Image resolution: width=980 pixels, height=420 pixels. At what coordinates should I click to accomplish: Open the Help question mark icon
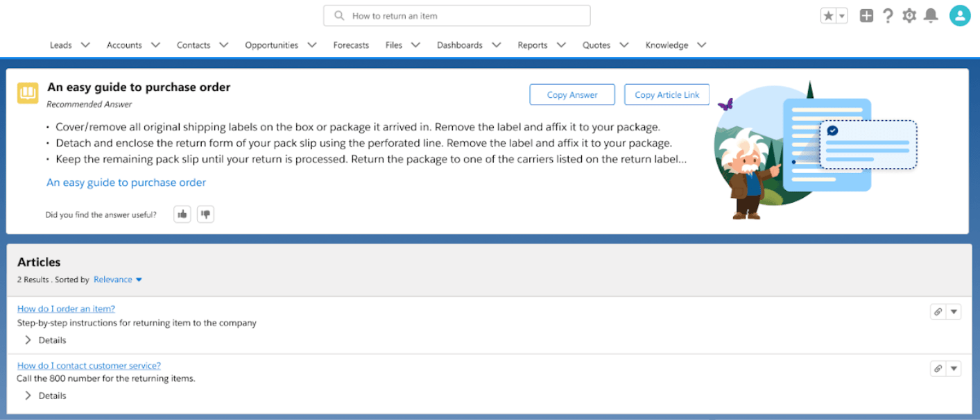click(x=888, y=16)
